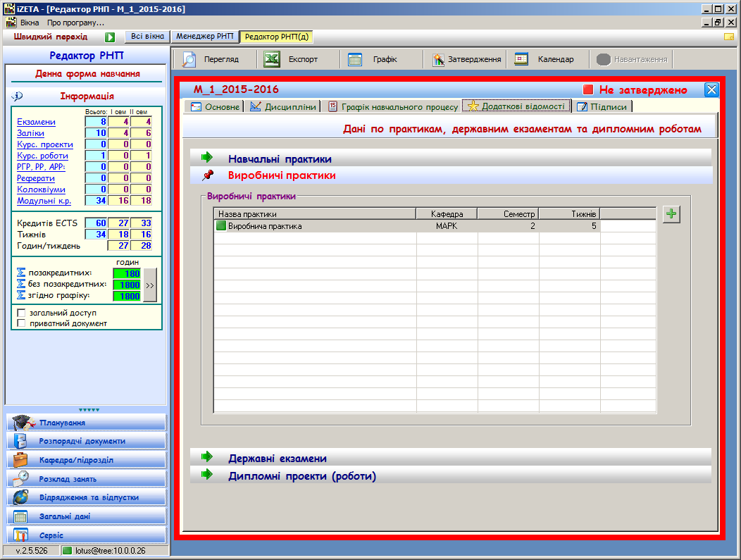Click the v.2.5.526 version status entry
The height and width of the screenshot is (560, 741).
click(x=32, y=551)
